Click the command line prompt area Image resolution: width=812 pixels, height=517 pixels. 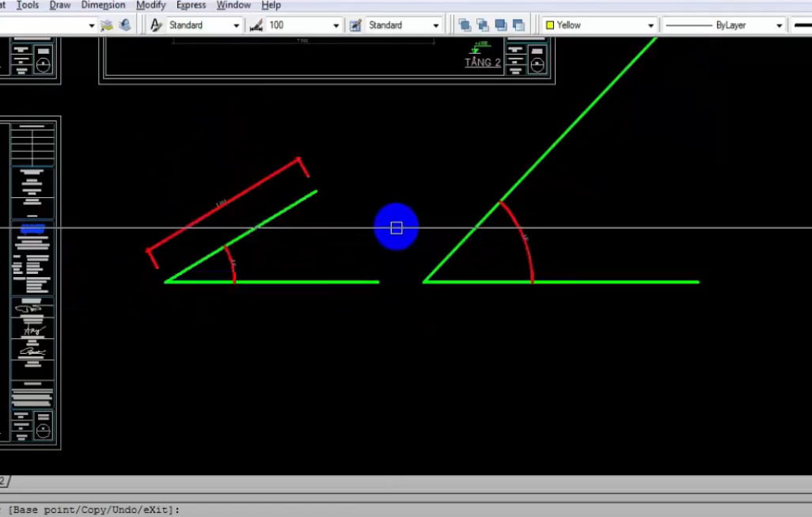406,510
